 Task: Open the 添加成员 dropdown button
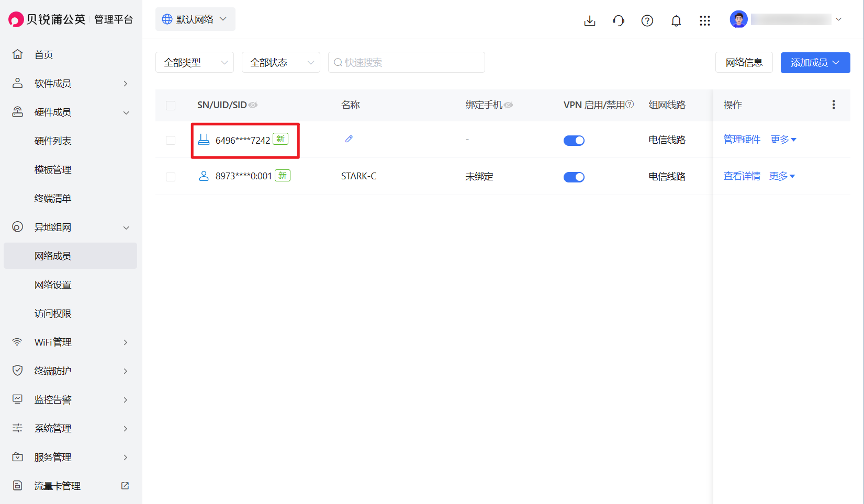click(x=815, y=63)
